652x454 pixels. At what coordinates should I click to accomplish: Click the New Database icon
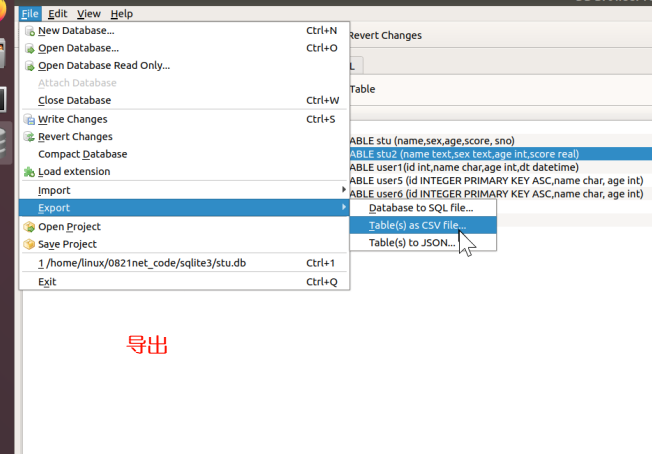(30, 31)
